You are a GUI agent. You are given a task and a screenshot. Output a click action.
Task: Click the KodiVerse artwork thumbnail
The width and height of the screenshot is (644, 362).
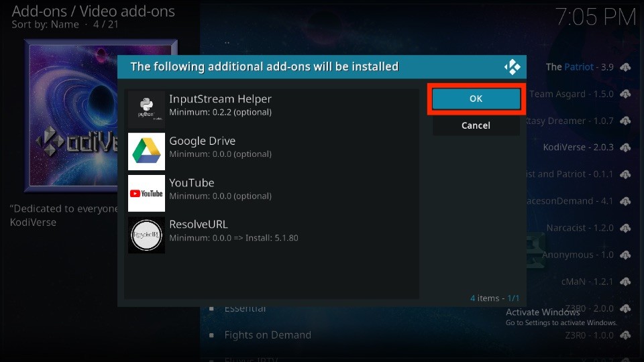[71, 116]
